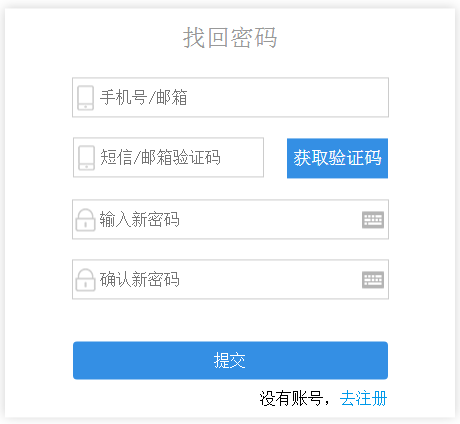Click the phone icon in 手机号/邮箱 field
460x424 pixels.
(x=85, y=98)
